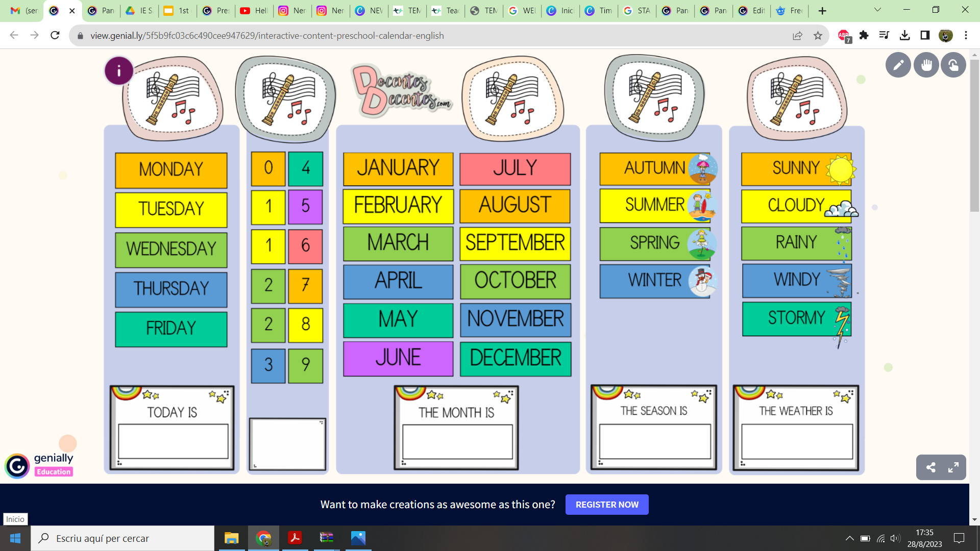Click the restart presentation icon
Viewport: 980px width, 551px height.
pyautogui.click(x=953, y=65)
